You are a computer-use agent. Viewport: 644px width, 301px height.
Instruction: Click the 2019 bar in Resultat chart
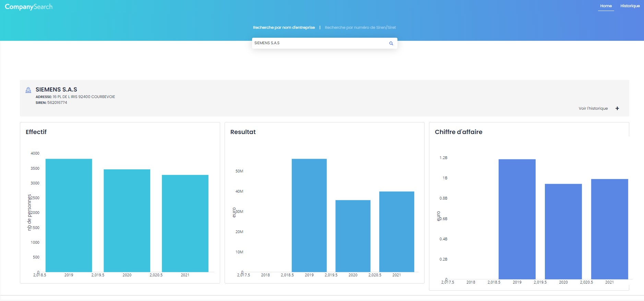[309, 215]
